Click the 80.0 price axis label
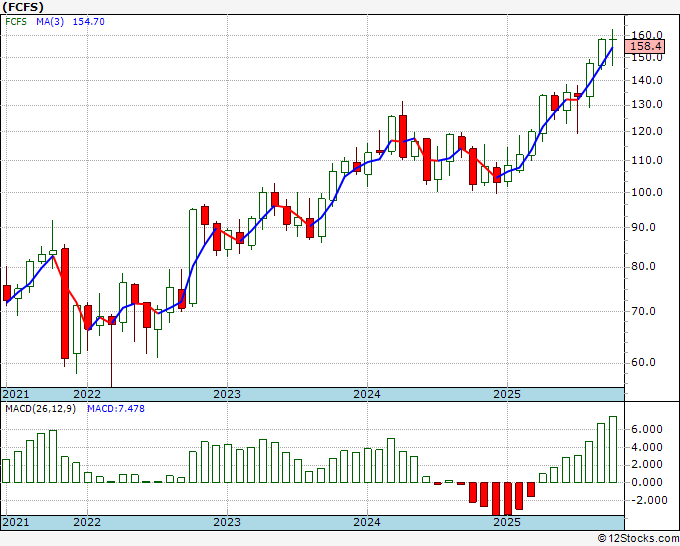Viewport: 680px width, 546px height. pyautogui.click(x=644, y=266)
